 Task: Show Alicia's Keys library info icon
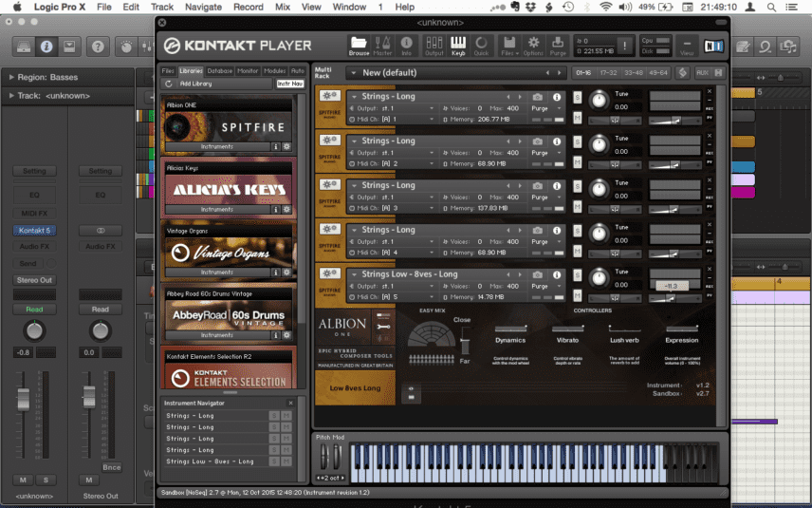[x=276, y=210]
